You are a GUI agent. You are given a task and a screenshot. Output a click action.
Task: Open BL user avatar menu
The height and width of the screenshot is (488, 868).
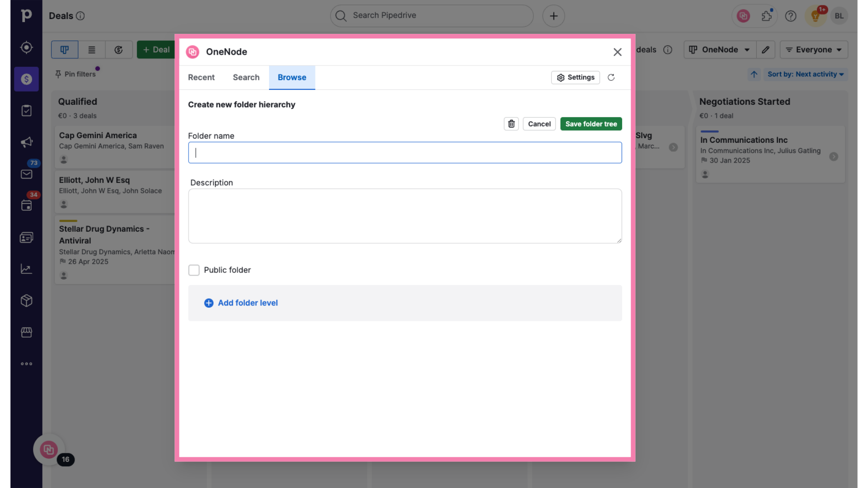click(839, 16)
